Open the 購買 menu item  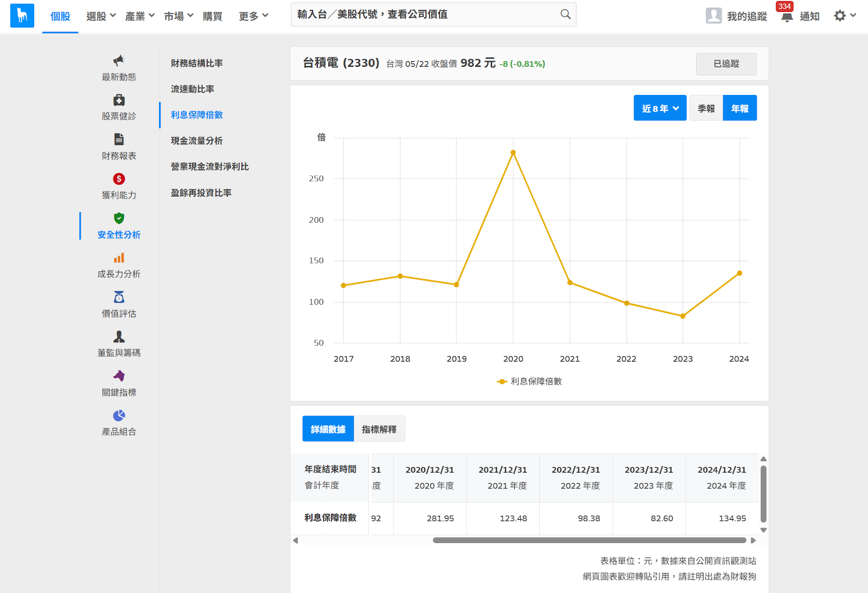coord(213,16)
